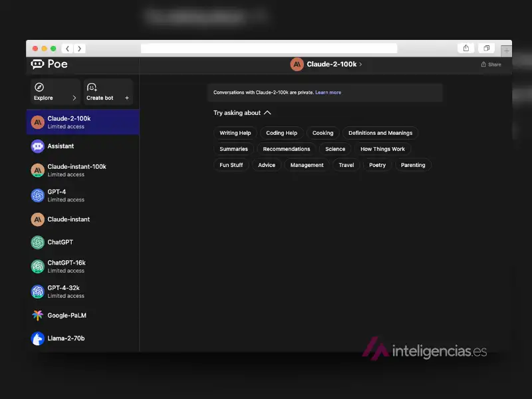Click the Explore label text
Screen dimensions: 532x399
pos(43,98)
